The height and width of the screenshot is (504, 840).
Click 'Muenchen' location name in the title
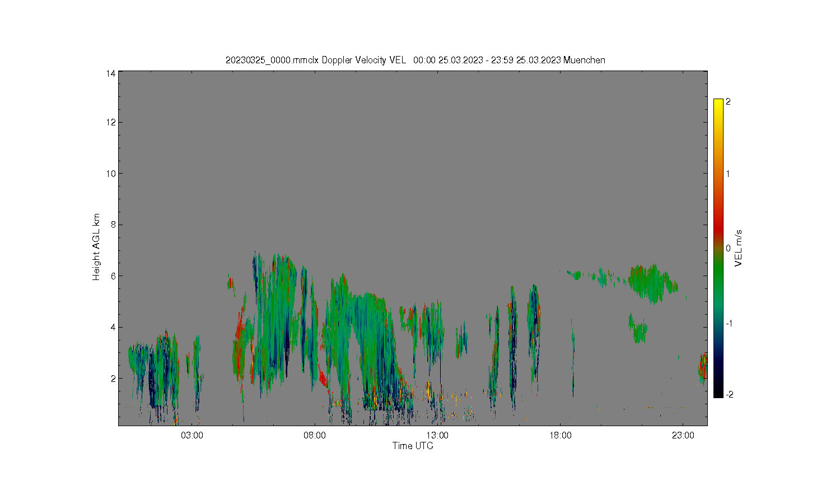point(584,60)
